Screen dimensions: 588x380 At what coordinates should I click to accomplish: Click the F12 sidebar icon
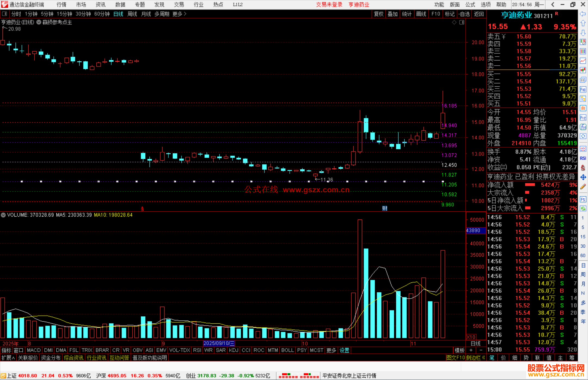click(583, 118)
